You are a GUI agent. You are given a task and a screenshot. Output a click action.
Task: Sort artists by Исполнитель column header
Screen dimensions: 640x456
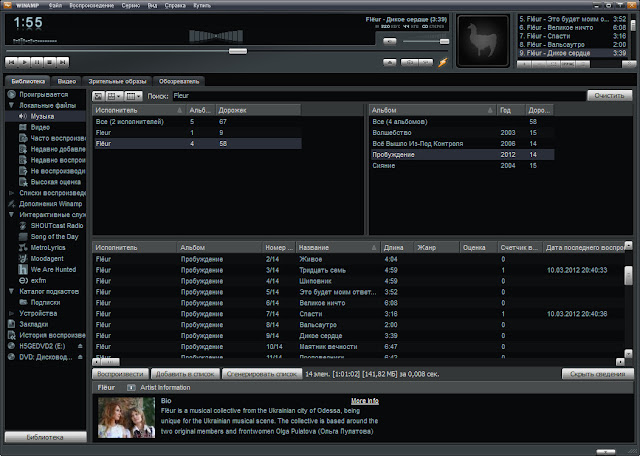[139, 110]
